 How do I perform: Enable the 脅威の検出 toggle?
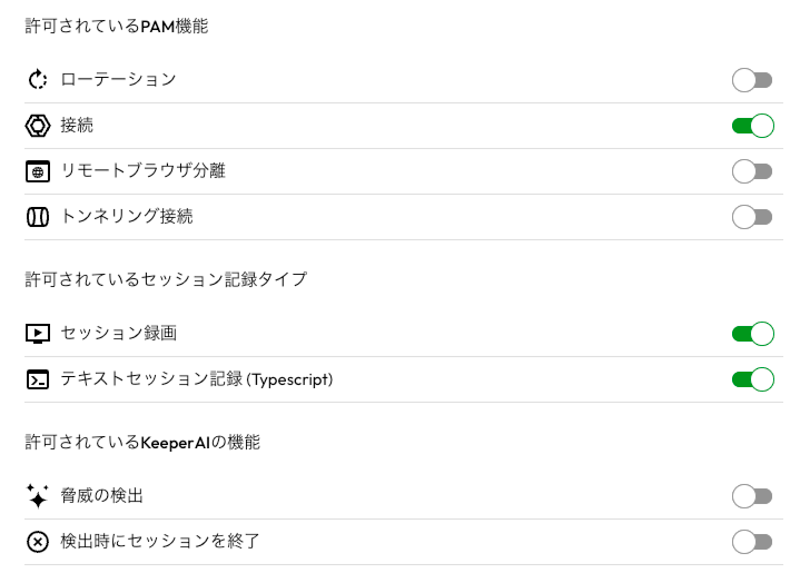click(752, 496)
